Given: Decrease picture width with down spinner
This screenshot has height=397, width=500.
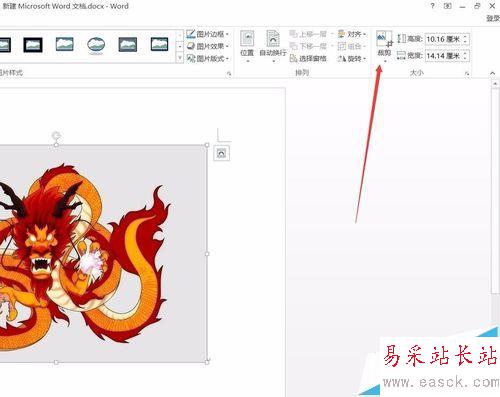Looking at the screenshot, I should 465,59.
